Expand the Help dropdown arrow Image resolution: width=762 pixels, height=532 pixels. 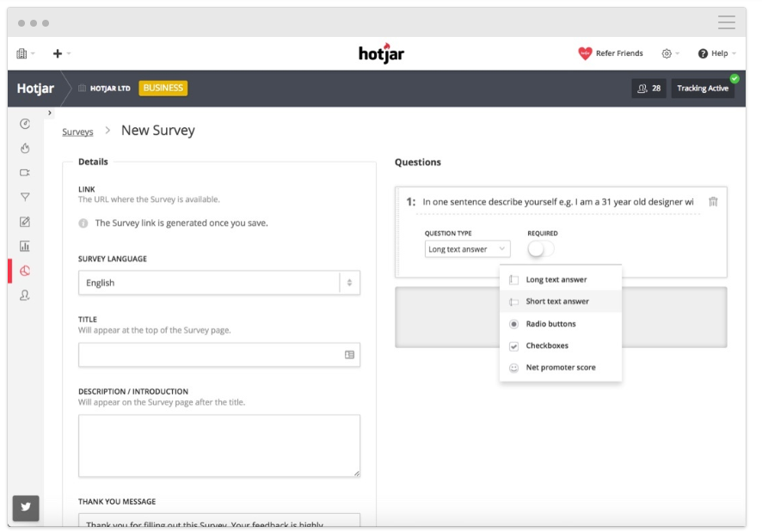pos(734,53)
